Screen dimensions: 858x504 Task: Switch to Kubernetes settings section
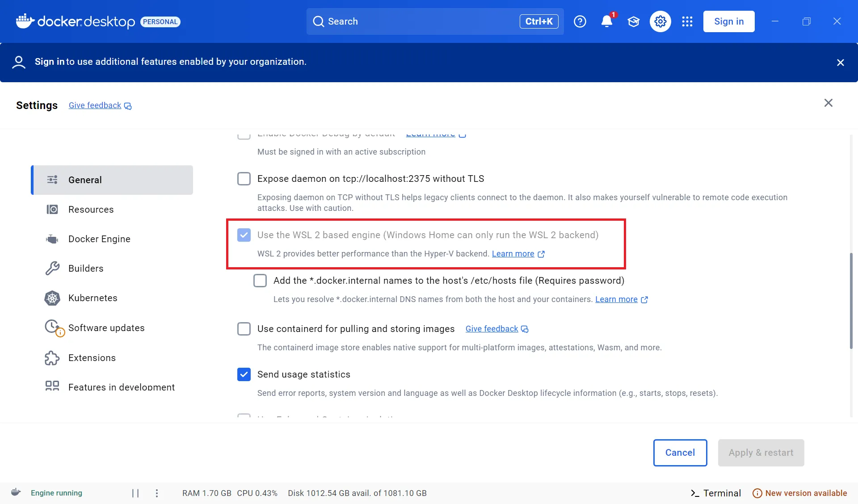coord(93,298)
